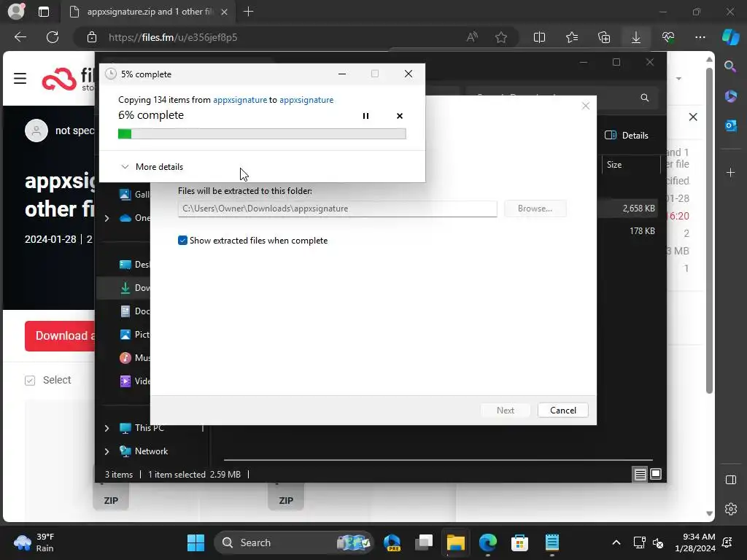Open a new browser tab

[x=248, y=12]
